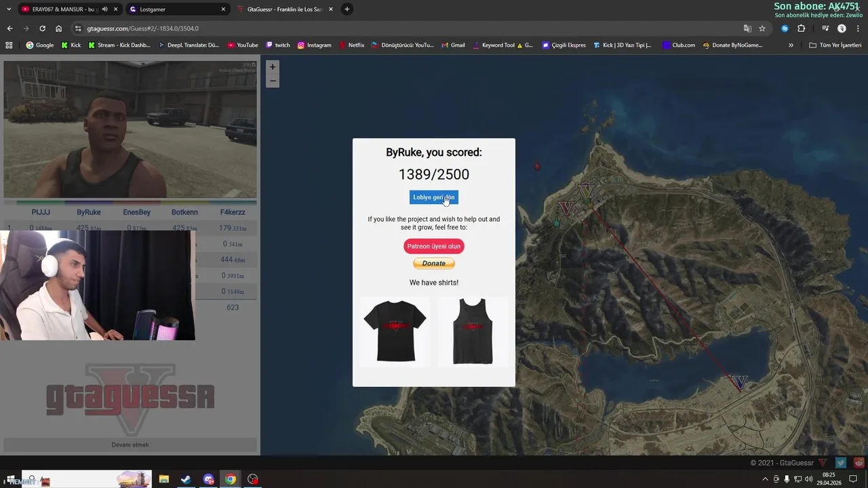This screenshot has height=488, width=868.
Task: Reload the GtaGuessr page
Action: point(42,28)
